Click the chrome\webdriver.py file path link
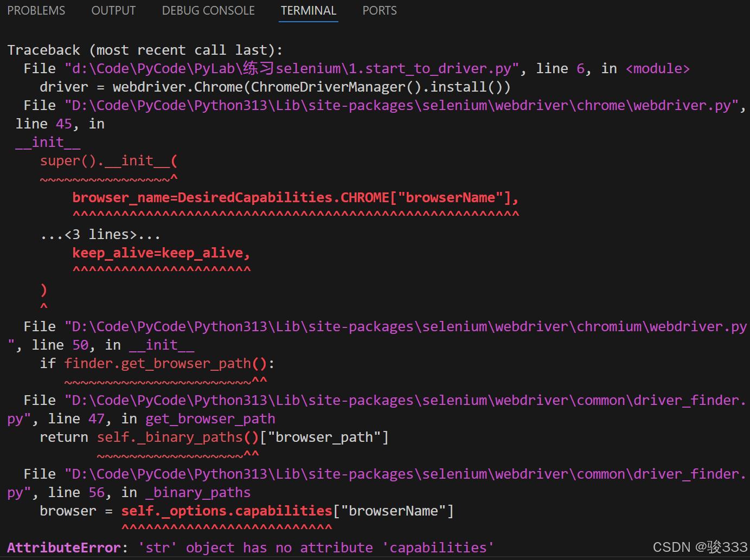Screen dimensions: 750x560 coord(401,105)
